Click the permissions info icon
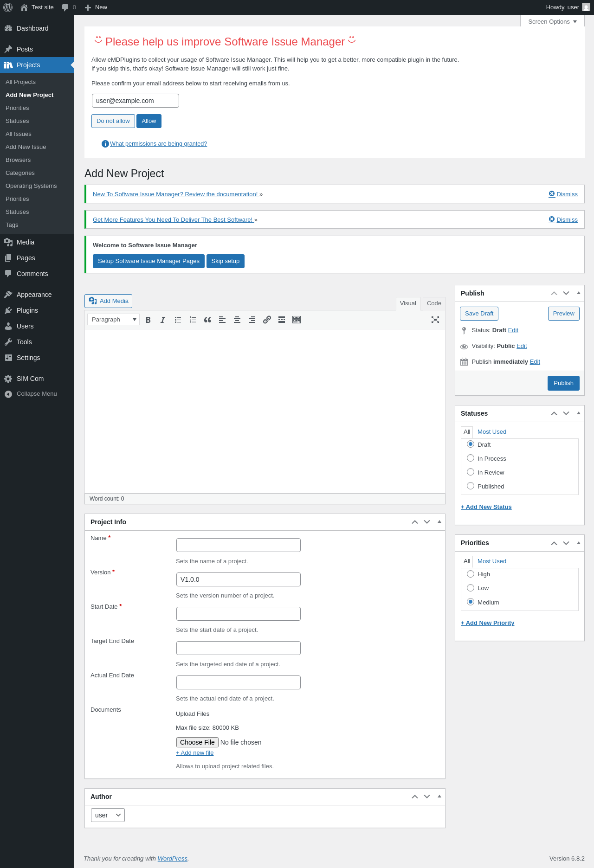594x868 pixels. 105,144
